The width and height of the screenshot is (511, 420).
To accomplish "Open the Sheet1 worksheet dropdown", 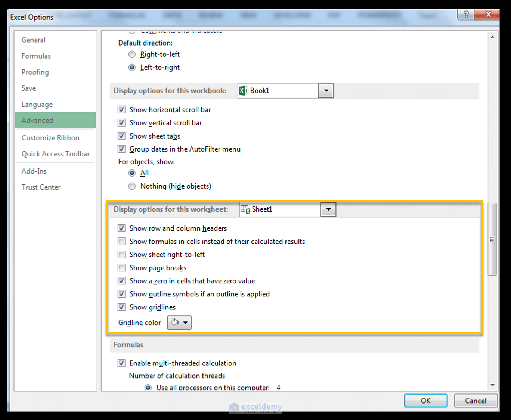I will point(328,209).
